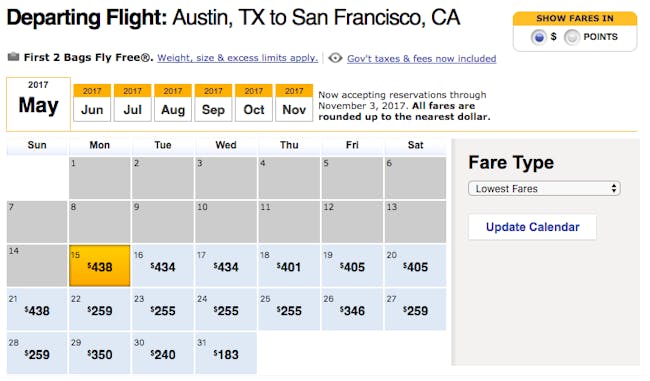
Task: Switch to the Jun 2017 month tab
Action: coord(92,103)
